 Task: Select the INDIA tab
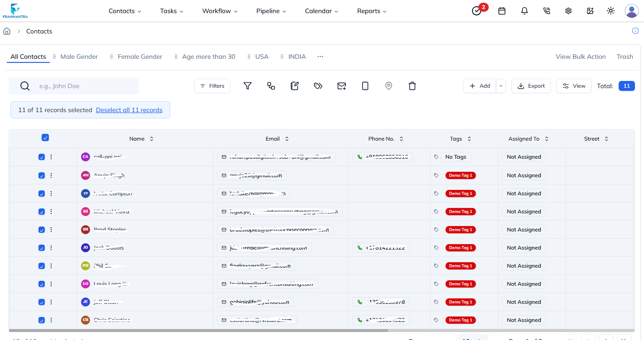point(297,57)
